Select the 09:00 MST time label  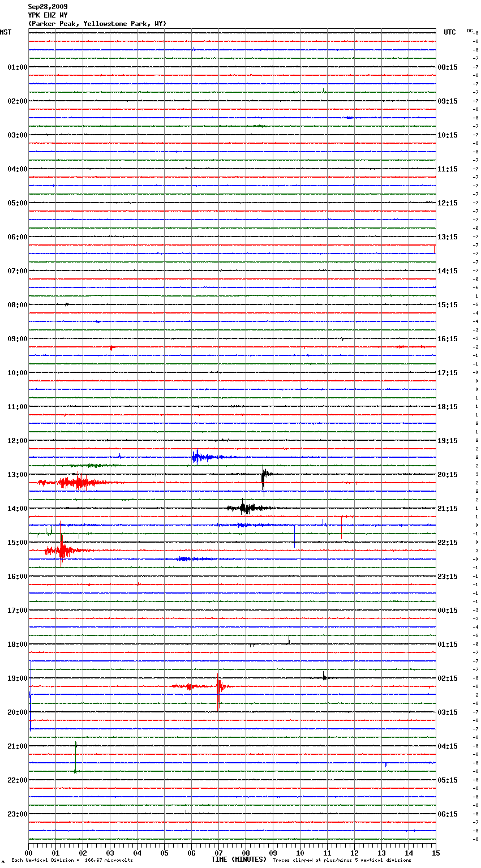click(x=18, y=339)
